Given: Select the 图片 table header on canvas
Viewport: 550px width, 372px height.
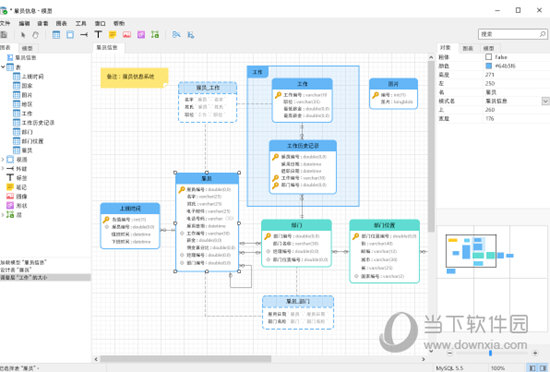Looking at the screenshot, I should [393, 84].
